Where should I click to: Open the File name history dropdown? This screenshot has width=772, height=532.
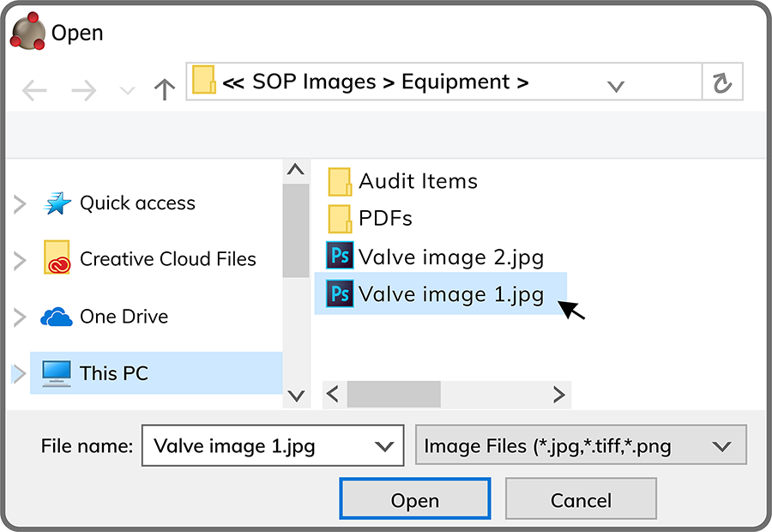point(383,447)
